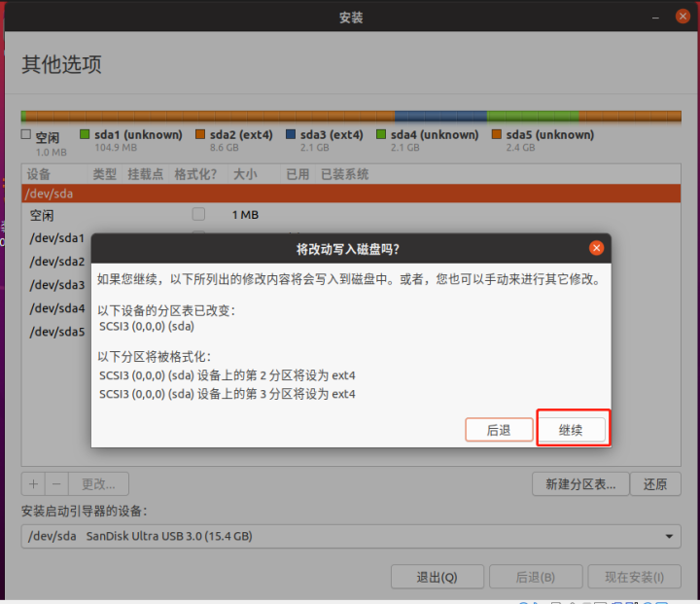This screenshot has height=604, width=700.
Task: Select the 空闲 free space row
Action: 351,215
